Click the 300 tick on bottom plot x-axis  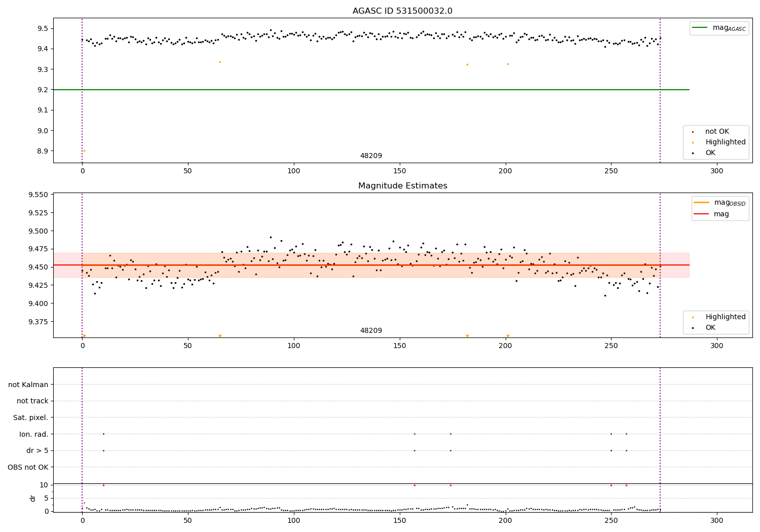716,520
